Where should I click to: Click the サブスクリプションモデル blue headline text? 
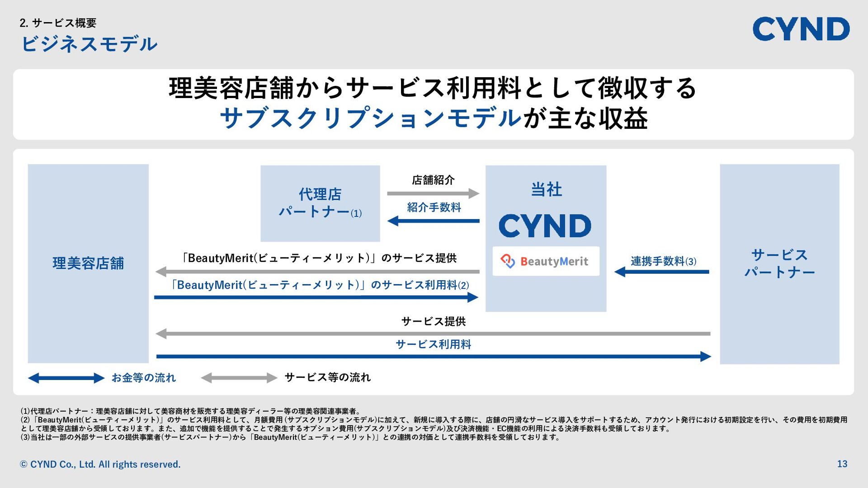[371, 118]
